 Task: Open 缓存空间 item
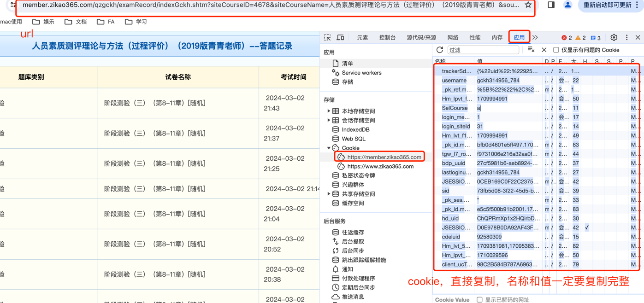coord(353,203)
